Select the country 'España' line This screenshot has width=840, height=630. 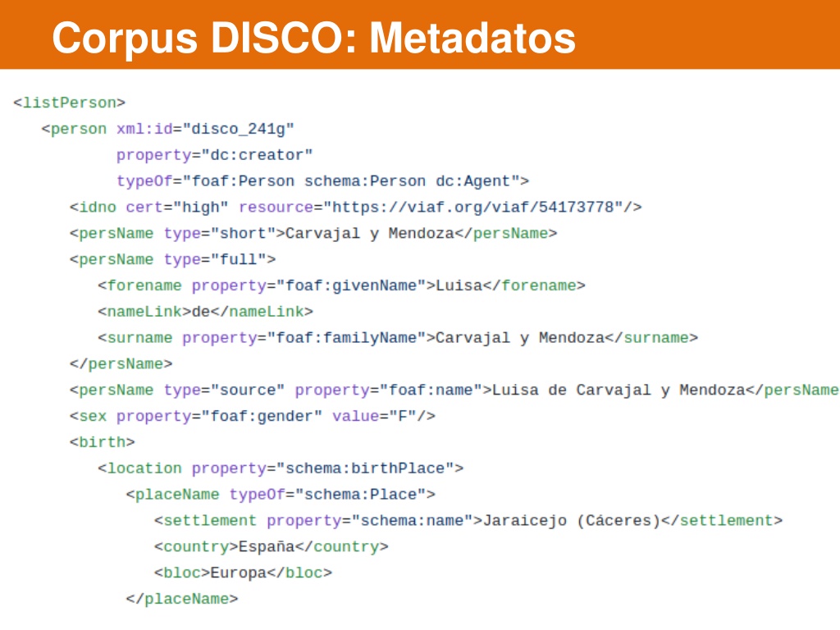271,547
